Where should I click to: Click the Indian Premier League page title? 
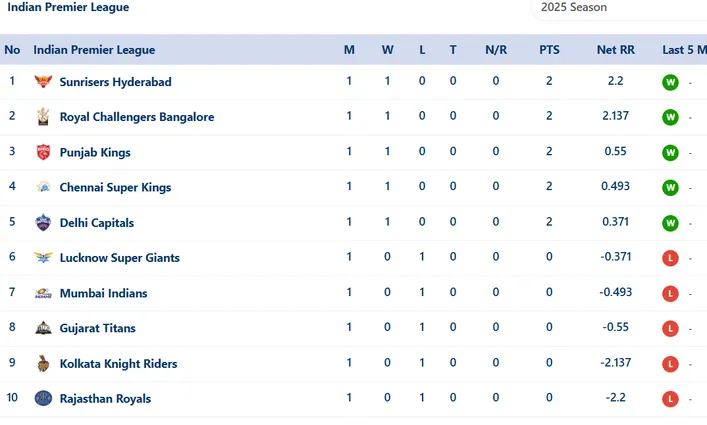click(x=68, y=7)
